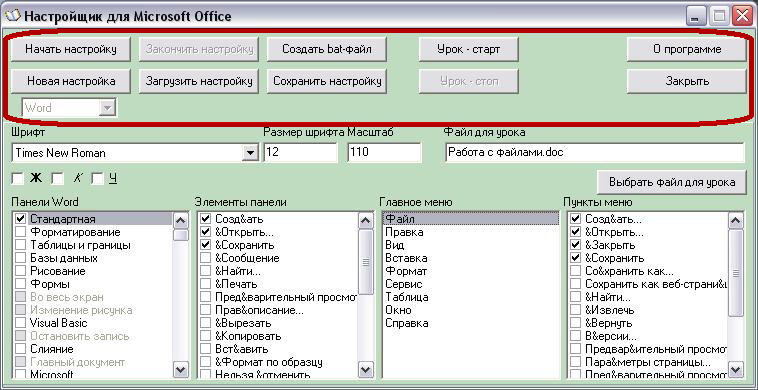Start lesson with Урок - старт
The width and height of the screenshot is (758, 390).
click(468, 50)
